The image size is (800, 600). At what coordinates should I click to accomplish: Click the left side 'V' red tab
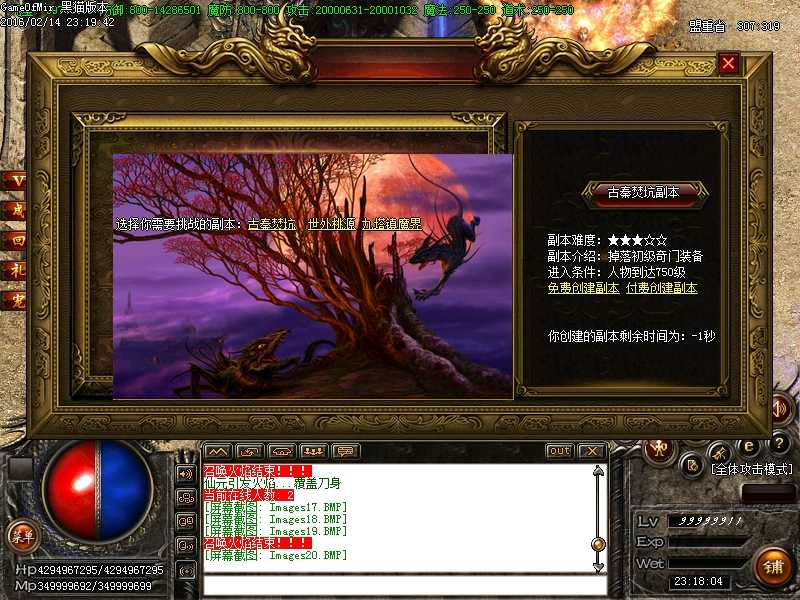coord(14,180)
